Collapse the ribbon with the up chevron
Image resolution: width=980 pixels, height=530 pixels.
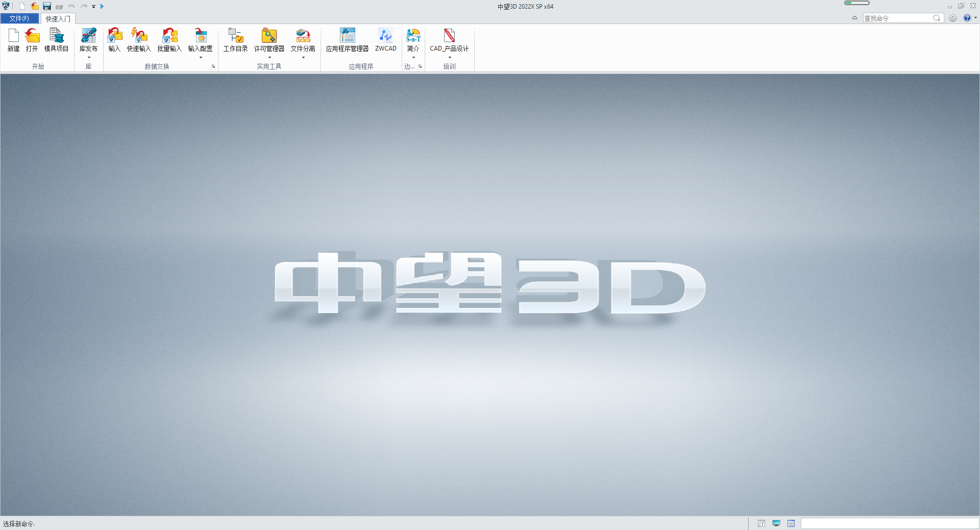click(854, 18)
